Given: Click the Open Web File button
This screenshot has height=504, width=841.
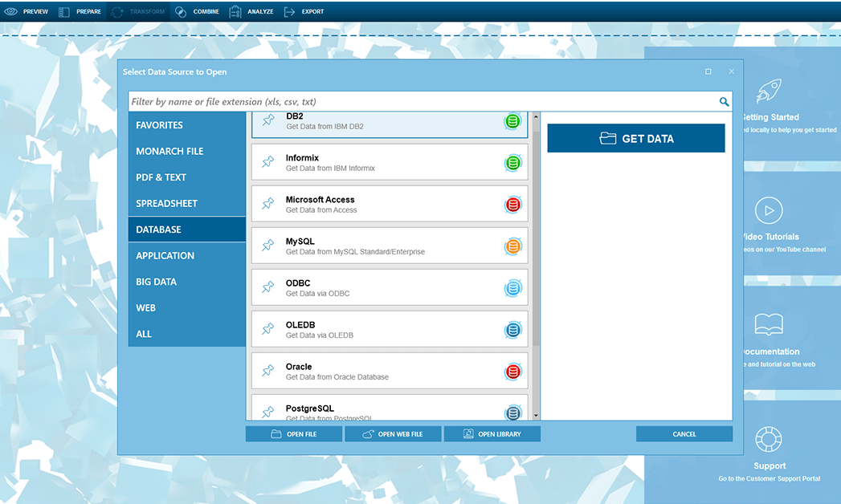Looking at the screenshot, I should pos(393,434).
